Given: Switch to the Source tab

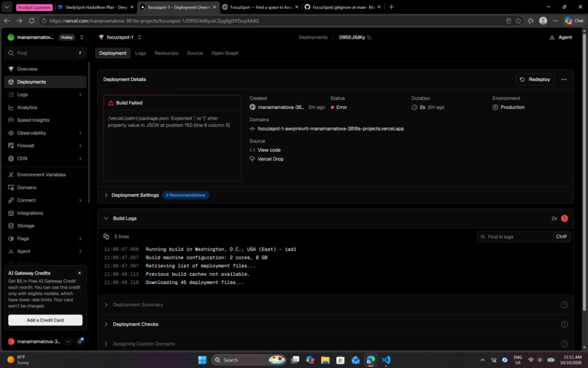Looking at the screenshot, I should click(x=195, y=53).
